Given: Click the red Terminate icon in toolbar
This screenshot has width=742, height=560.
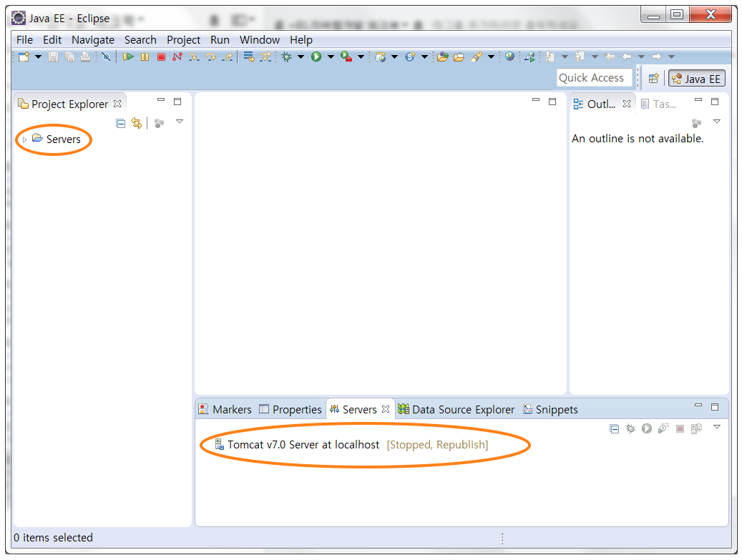Looking at the screenshot, I should [162, 57].
